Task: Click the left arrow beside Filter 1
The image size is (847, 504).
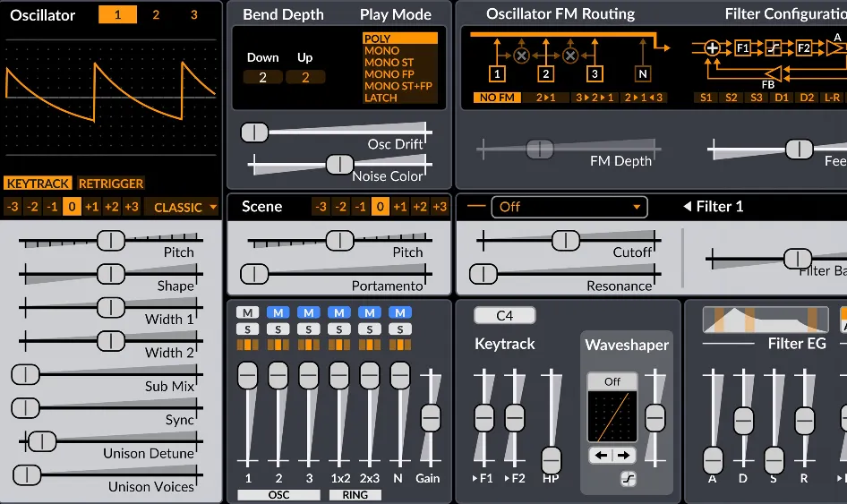Action: (x=687, y=207)
